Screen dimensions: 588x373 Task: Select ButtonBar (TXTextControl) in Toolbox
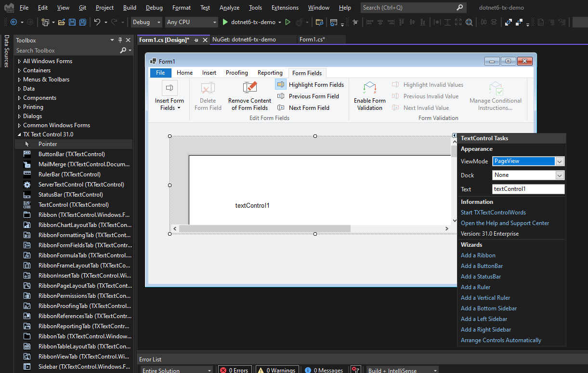click(x=71, y=154)
